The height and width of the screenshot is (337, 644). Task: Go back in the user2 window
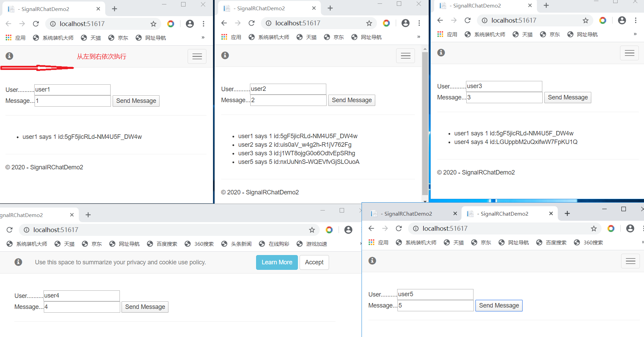(x=224, y=23)
